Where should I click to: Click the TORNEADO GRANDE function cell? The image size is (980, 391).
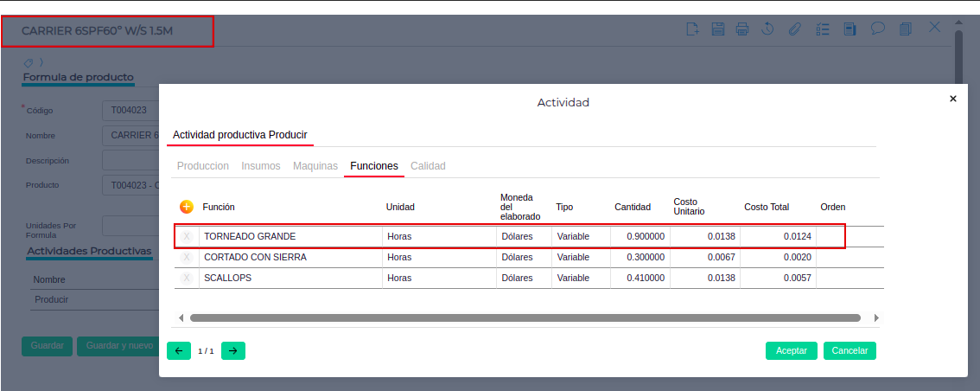point(290,236)
